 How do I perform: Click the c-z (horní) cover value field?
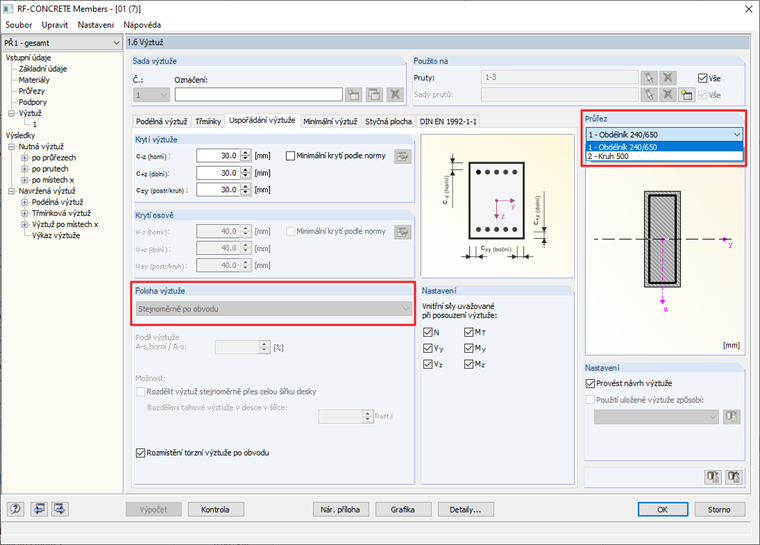pos(218,156)
